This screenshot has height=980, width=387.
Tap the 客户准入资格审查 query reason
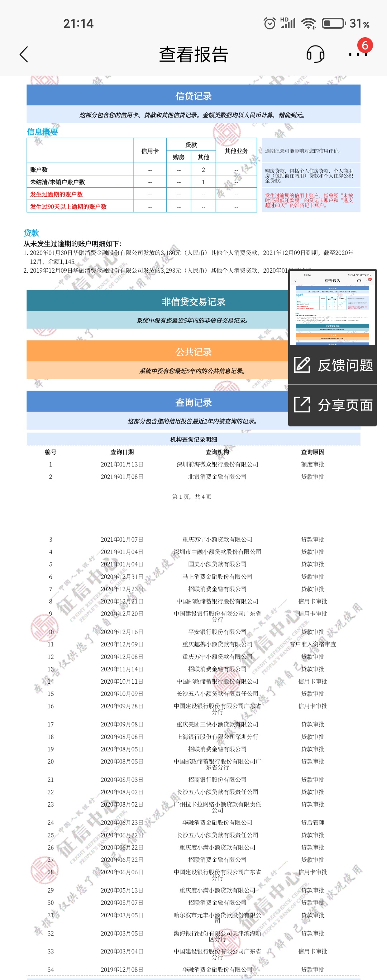click(313, 644)
